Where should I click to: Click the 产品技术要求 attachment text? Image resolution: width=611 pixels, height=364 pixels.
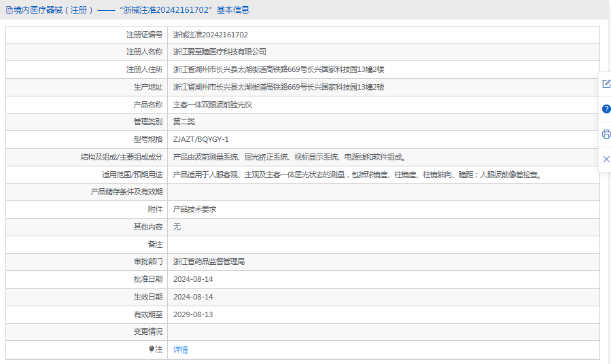tap(194, 210)
